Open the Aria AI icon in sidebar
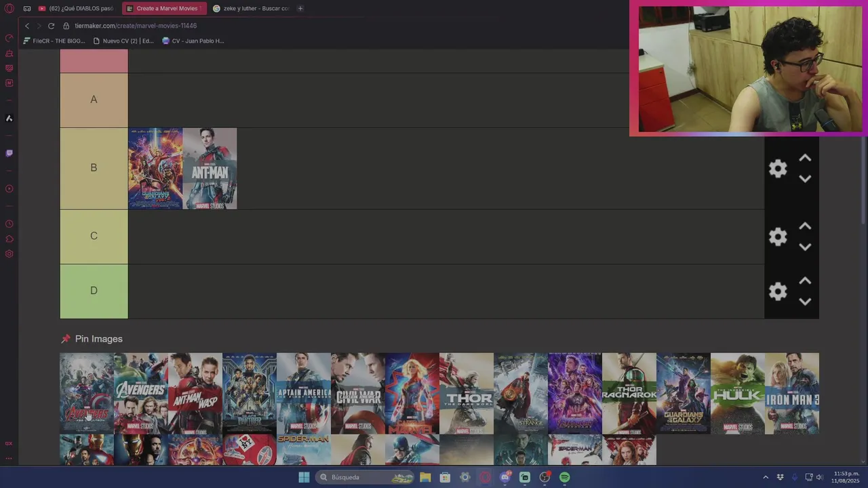 9,118
